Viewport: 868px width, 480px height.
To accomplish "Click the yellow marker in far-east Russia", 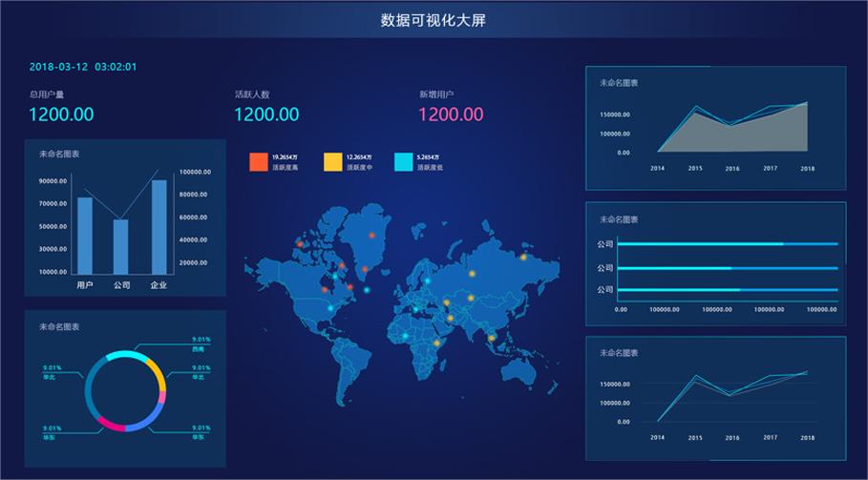I will 523,257.
